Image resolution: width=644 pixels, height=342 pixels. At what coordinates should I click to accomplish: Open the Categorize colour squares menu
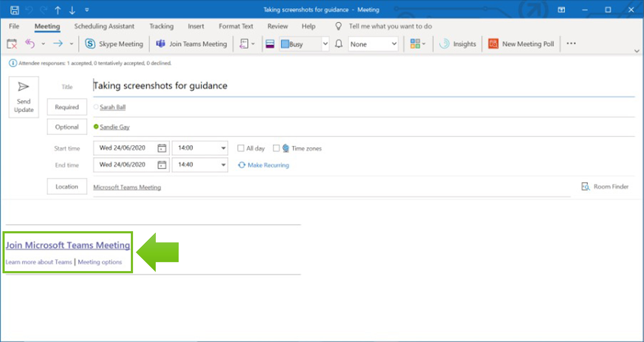[x=418, y=44]
